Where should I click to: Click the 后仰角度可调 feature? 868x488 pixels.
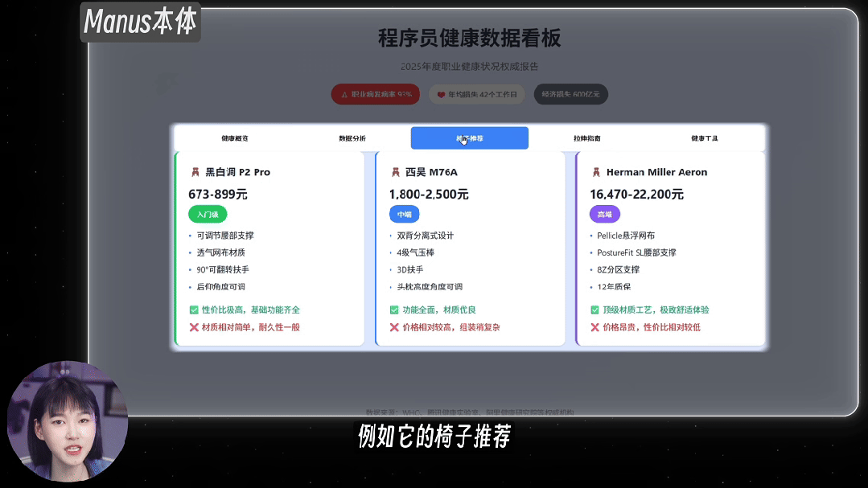click(221, 287)
